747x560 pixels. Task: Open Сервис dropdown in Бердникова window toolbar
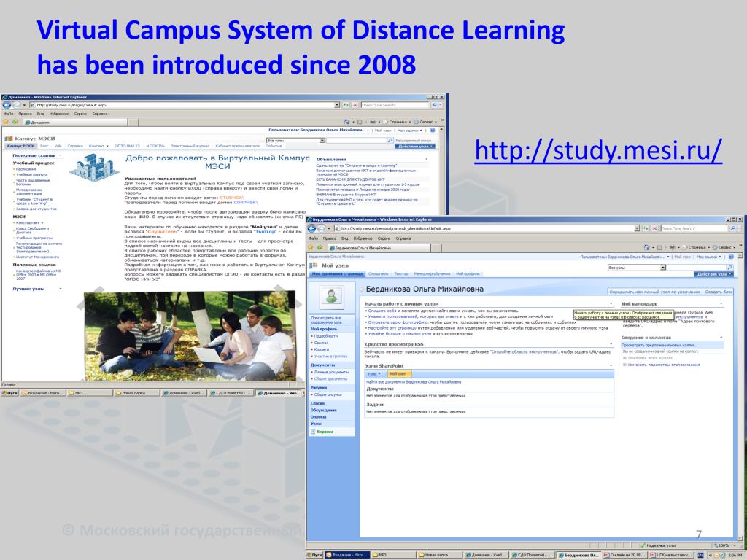coord(724,248)
